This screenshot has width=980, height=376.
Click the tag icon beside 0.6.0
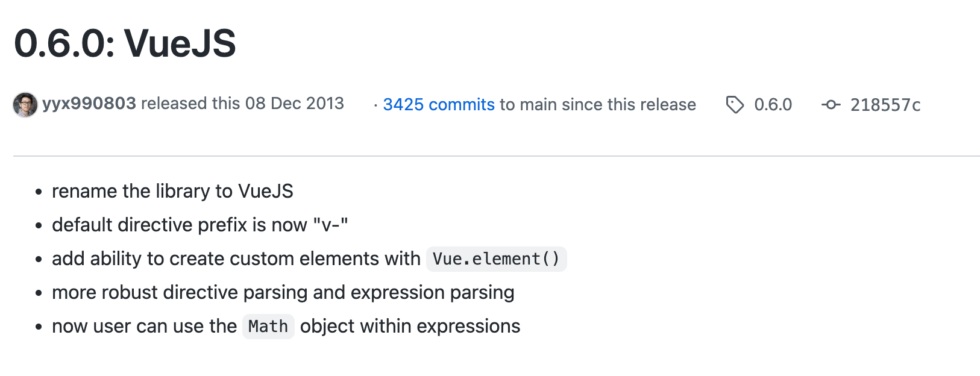tap(735, 105)
